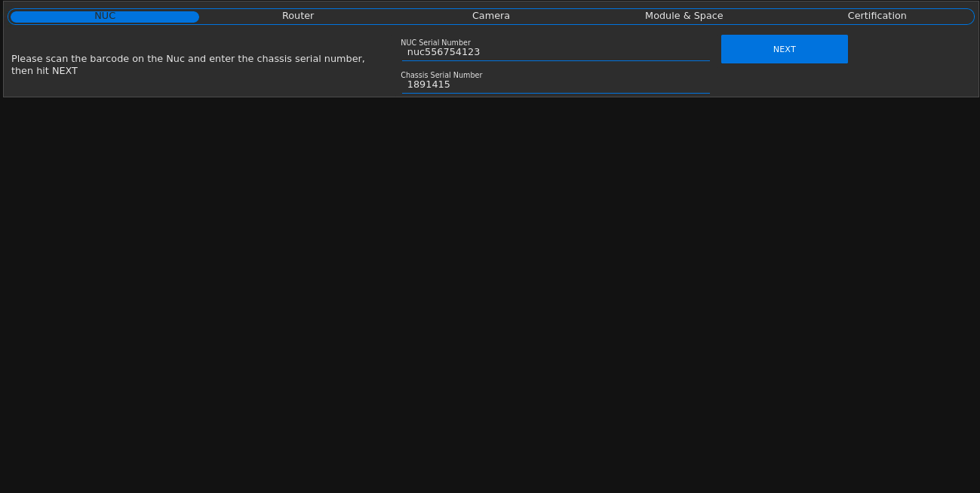
Task: Switch to the Router step
Action: (298, 16)
